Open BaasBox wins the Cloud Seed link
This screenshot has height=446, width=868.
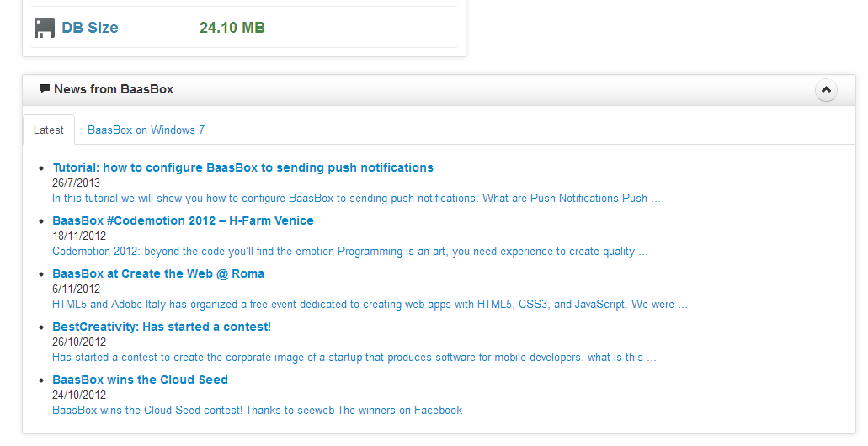(x=140, y=380)
